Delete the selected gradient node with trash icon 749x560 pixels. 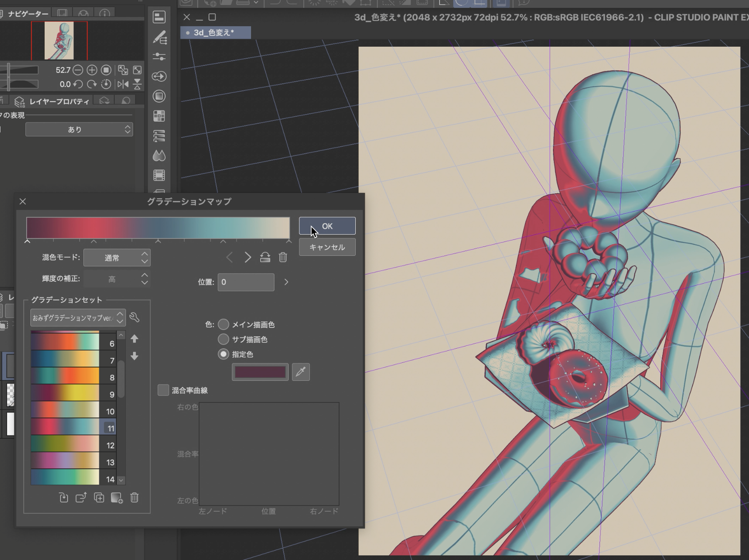[283, 257]
